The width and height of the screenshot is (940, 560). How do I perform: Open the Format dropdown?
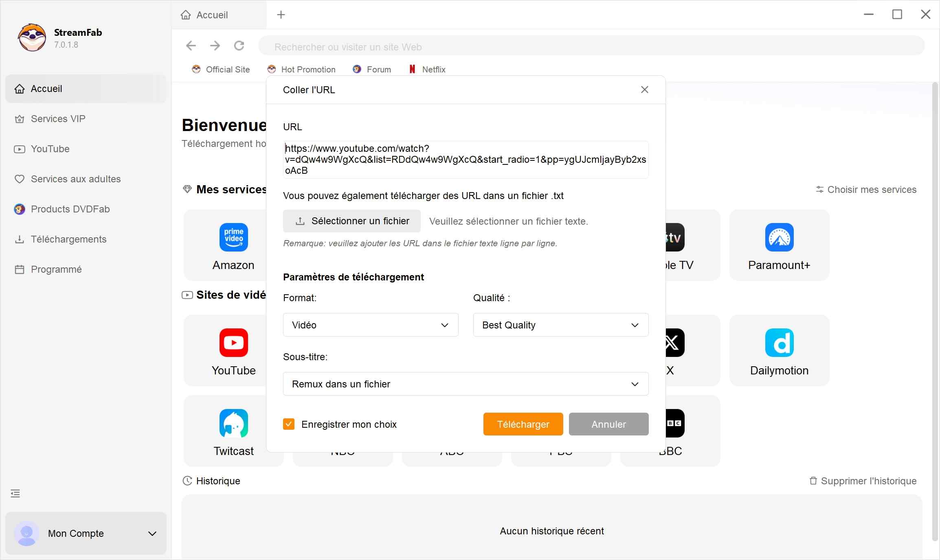pyautogui.click(x=370, y=325)
